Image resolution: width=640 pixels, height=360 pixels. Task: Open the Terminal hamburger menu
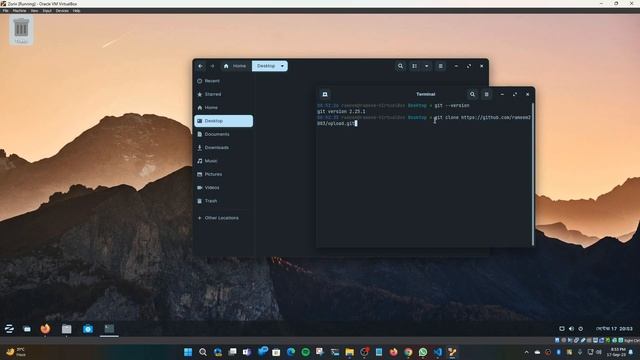point(487,94)
